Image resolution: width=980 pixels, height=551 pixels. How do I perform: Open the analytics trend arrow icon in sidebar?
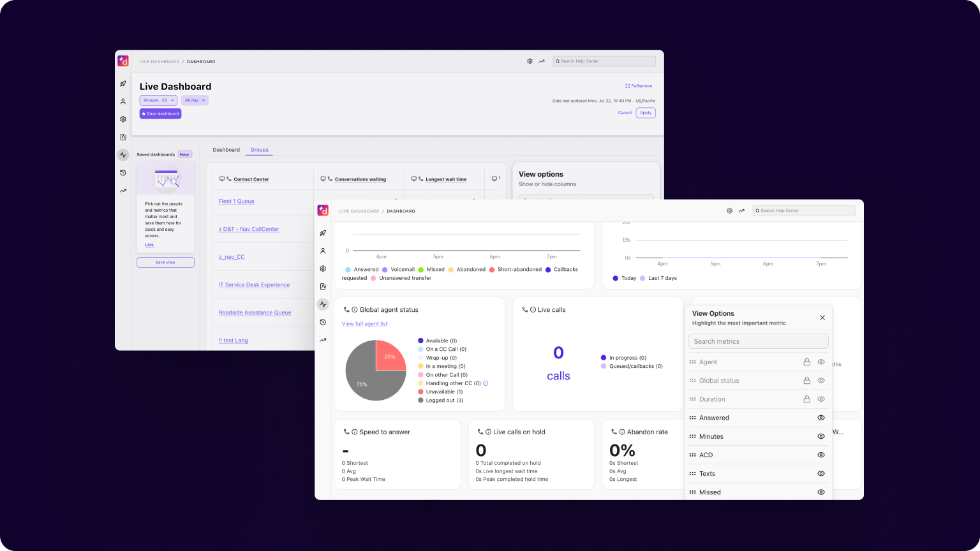[x=123, y=191]
